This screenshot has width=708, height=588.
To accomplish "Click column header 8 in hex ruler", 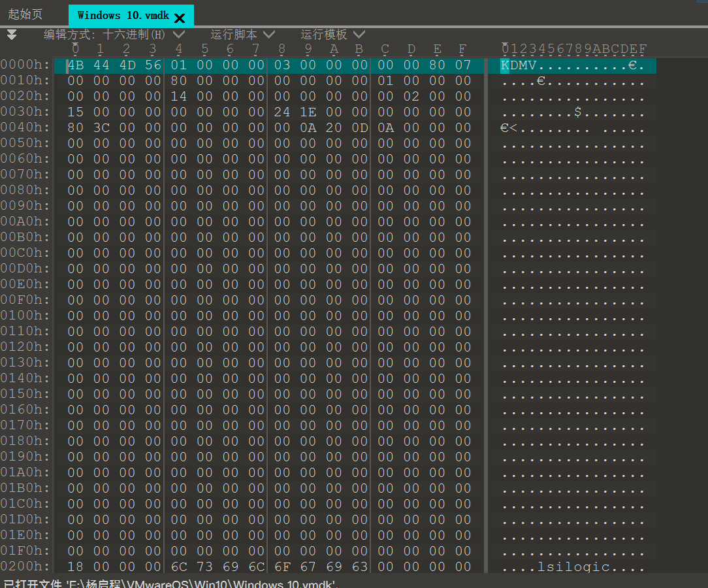I will [x=282, y=49].
